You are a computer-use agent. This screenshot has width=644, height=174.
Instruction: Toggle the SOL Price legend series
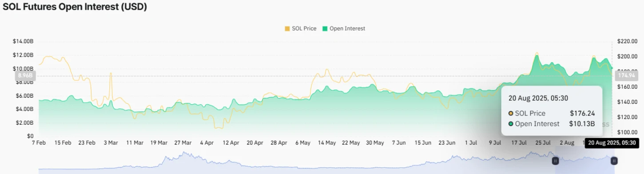300,28
